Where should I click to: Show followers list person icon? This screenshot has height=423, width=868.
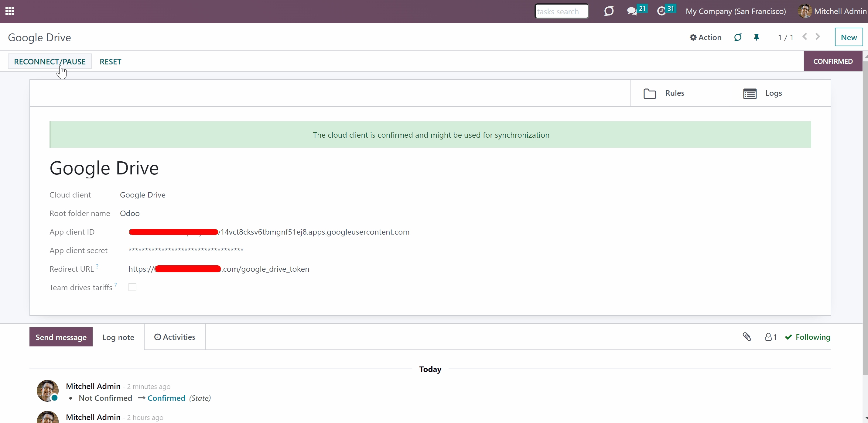[770, 337]
